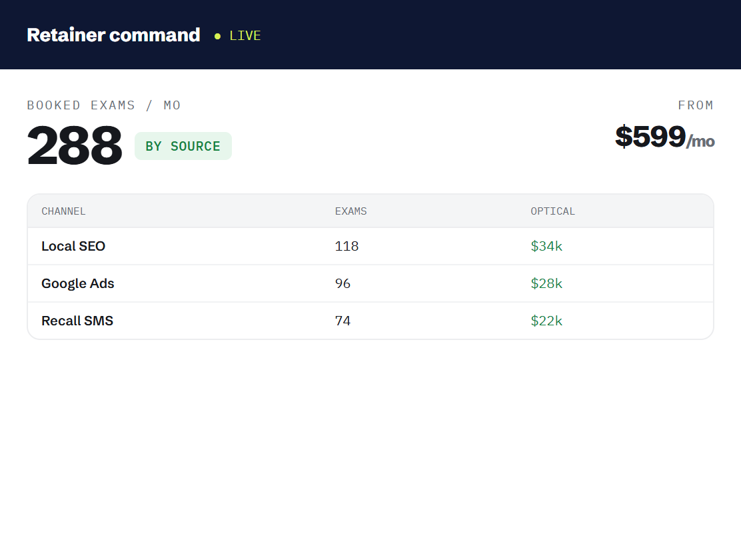Click the BOOKED EXAMS / MO label
The height and width of the screenshot is (560, 741).
coord(104,105)
